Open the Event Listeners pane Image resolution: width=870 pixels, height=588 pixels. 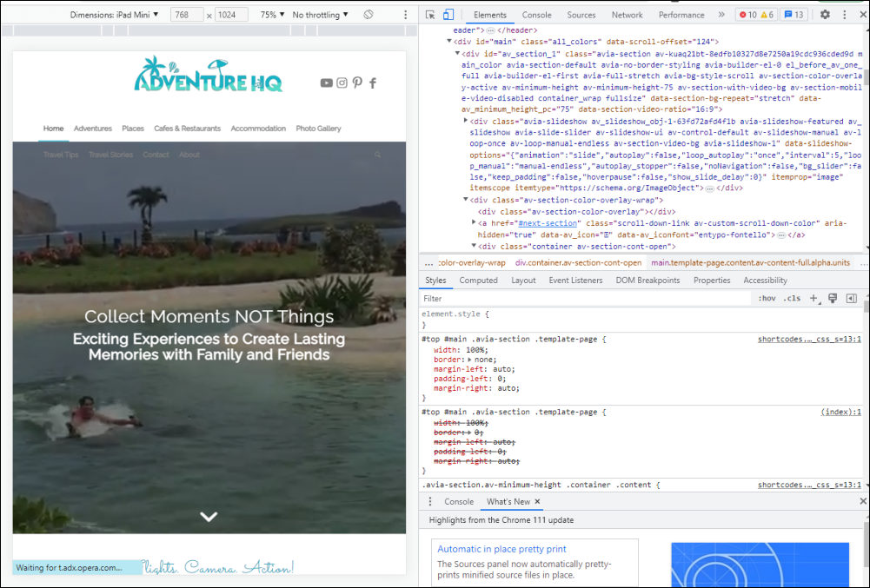(x=577, y=280)
